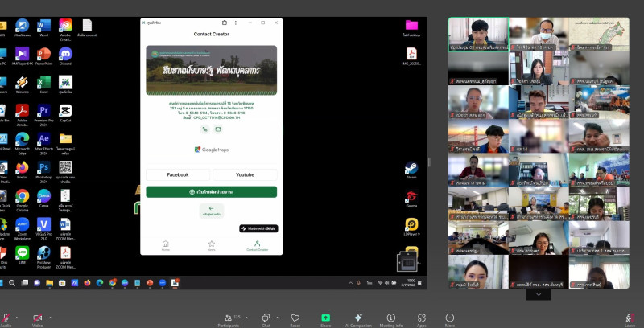This screenshot has width=644, height=328.
Task: Expand the system tray hidden icons chevron
Action: pos(350,282)
